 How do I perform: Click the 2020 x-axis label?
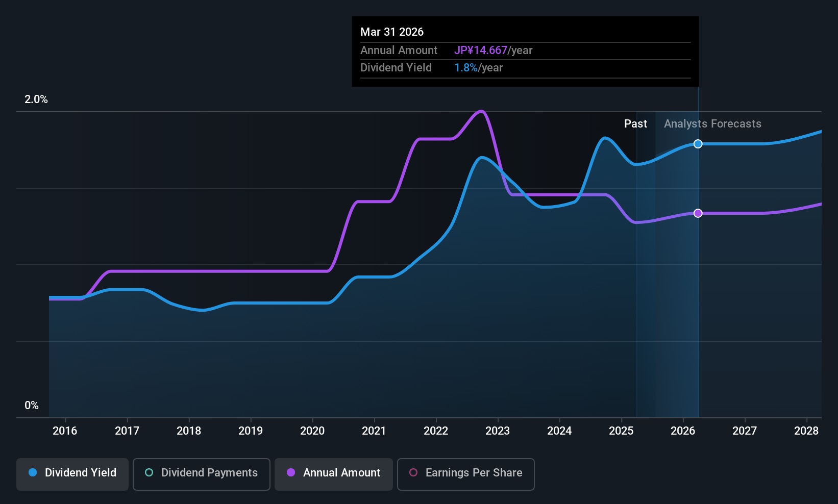(x=312, y=431)
